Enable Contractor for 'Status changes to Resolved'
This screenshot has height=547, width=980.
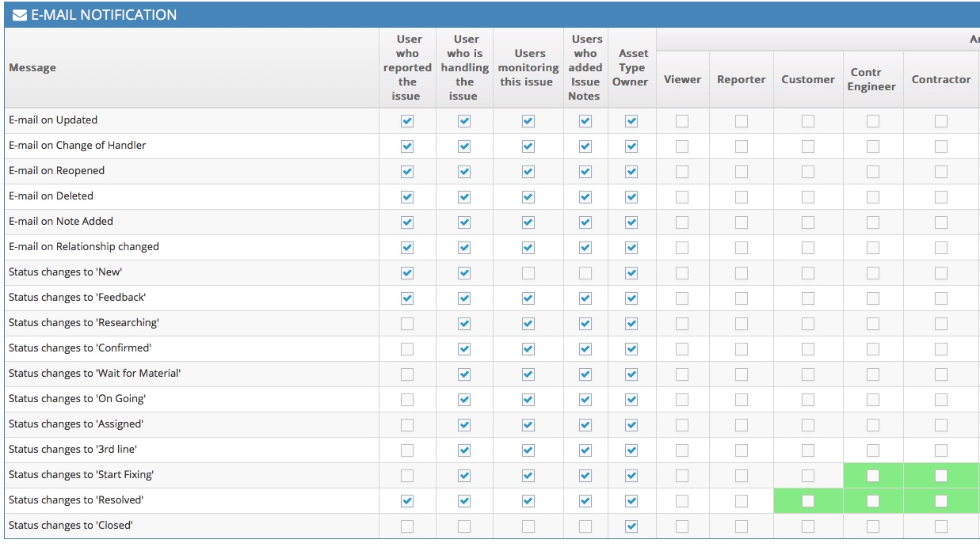(x=940, y=501)
